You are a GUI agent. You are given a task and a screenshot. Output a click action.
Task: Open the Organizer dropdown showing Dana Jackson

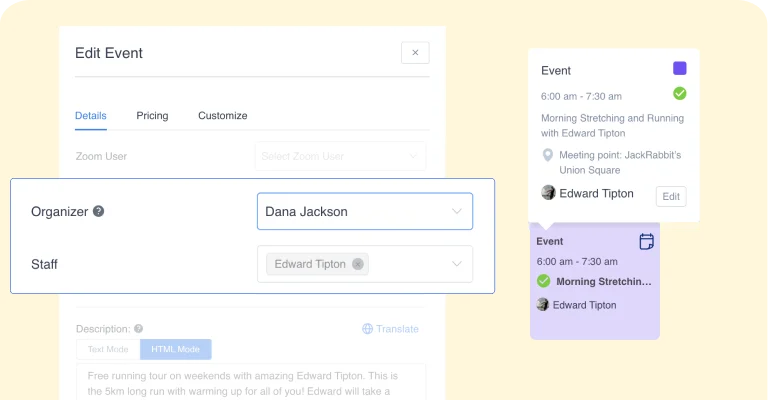(365, 212)
